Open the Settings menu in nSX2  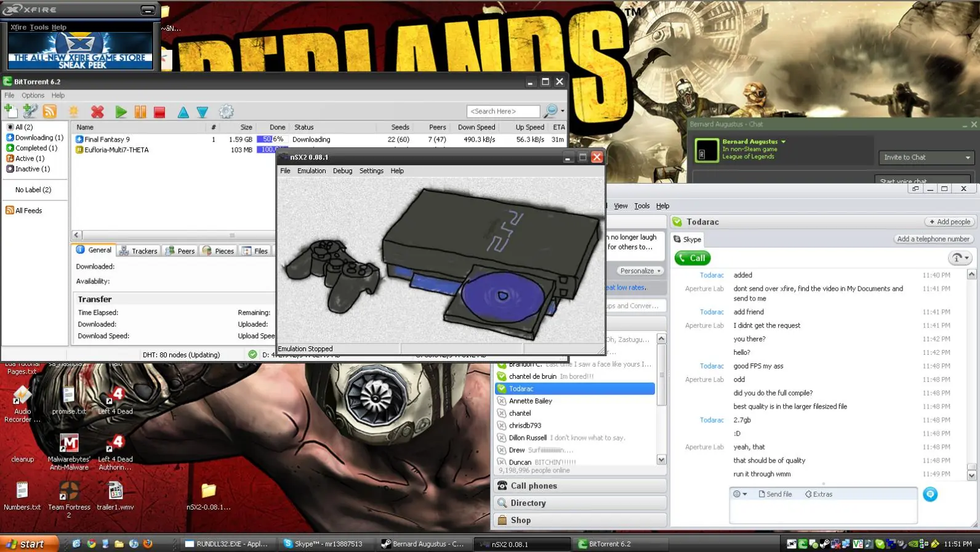click(x=371, y=171)
